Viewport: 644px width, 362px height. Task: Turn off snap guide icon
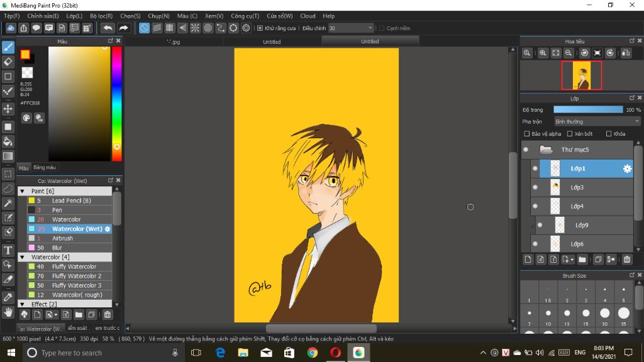coord(144,28)
